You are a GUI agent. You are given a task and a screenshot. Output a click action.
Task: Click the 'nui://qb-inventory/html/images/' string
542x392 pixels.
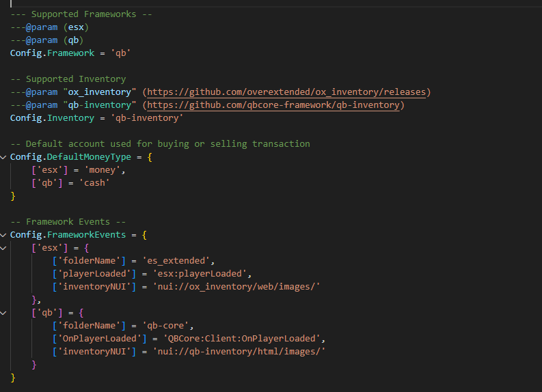tap(239, 352)
